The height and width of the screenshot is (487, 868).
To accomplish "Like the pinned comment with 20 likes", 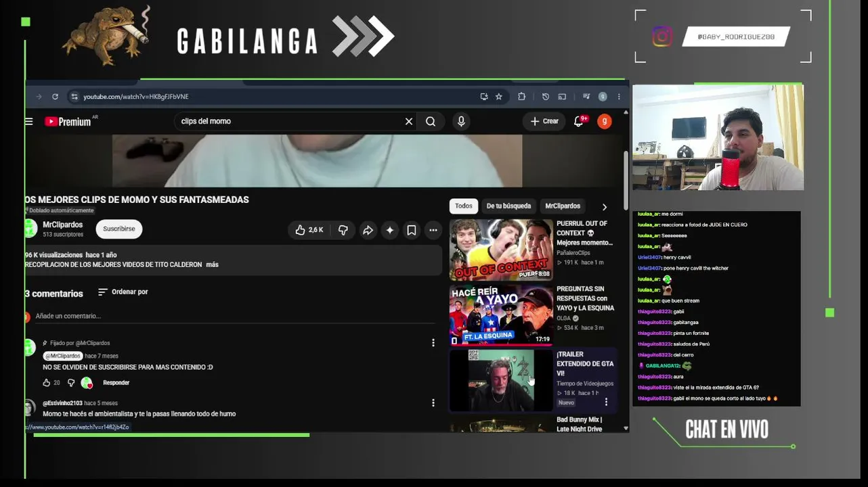I will point(47,383).
